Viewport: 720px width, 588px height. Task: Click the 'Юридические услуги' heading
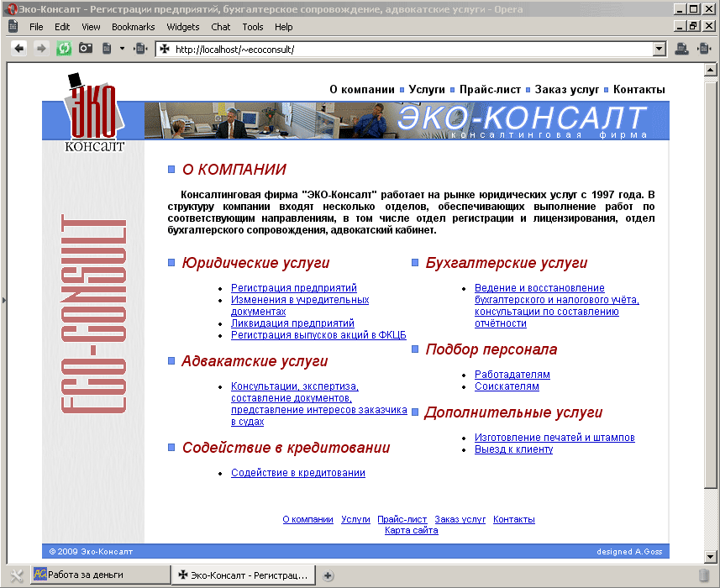coord(255,263)
